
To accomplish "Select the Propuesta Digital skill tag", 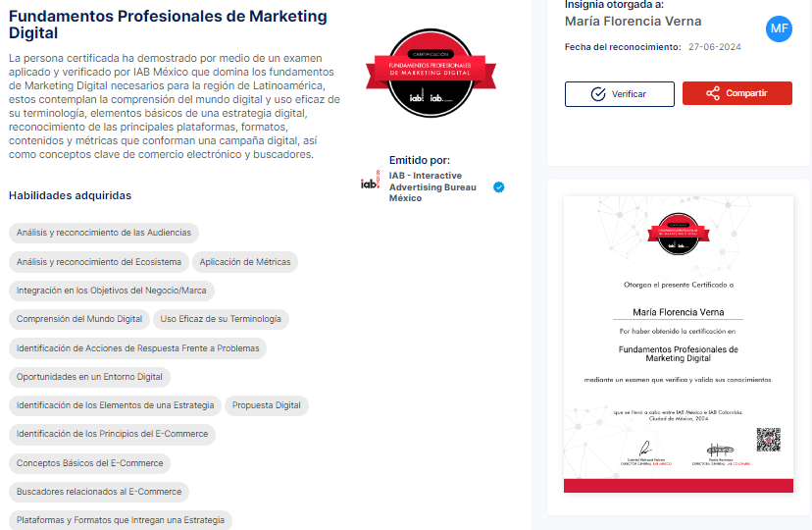I will point(266,405).
